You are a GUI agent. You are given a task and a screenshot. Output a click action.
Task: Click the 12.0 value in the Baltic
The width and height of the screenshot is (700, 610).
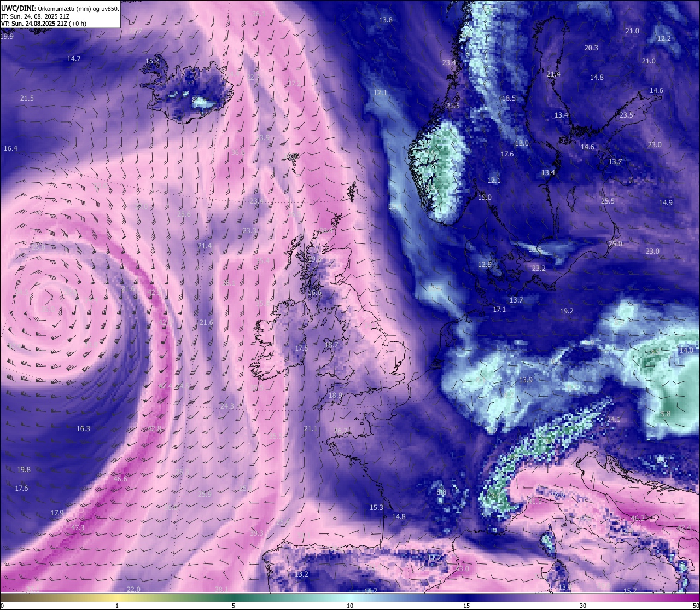pyautogui.click(x=522, y=143)
